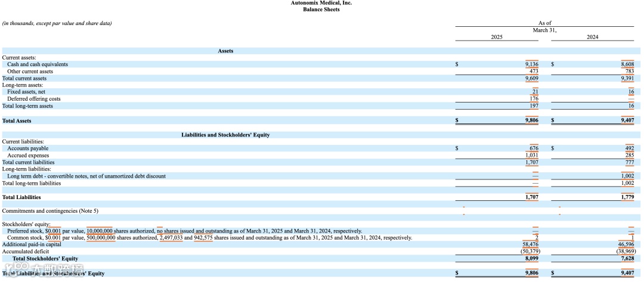Click the accounts payable value '492'
644x282 pixels.
[x=630, y=148]
